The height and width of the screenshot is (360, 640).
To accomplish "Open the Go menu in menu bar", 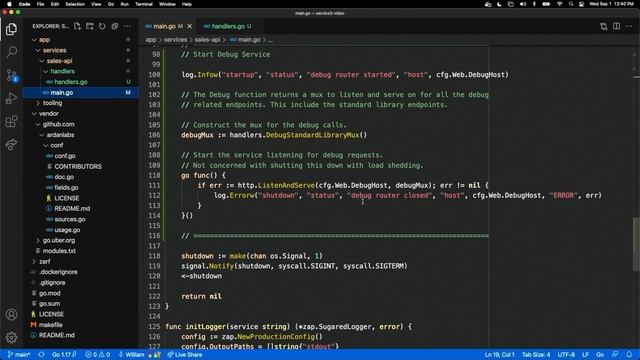I will pyautogui.click(x=111, y=4).
